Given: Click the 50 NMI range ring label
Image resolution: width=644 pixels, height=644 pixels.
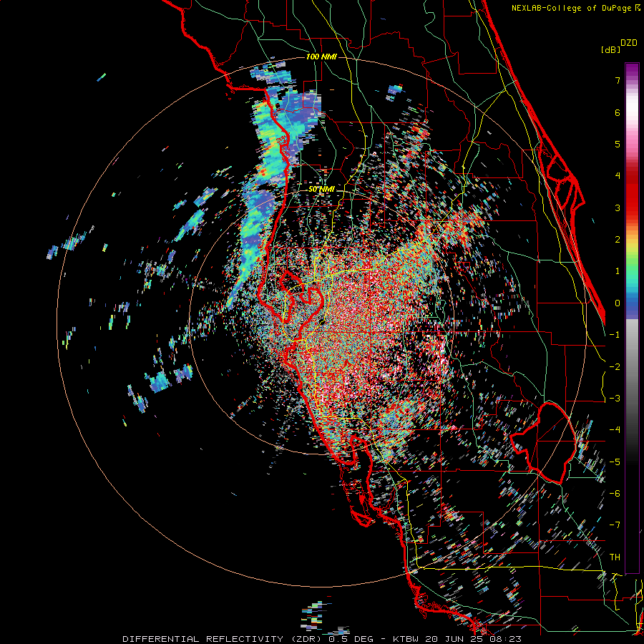Looking at the screenshot, I should [x=321, y=190].
